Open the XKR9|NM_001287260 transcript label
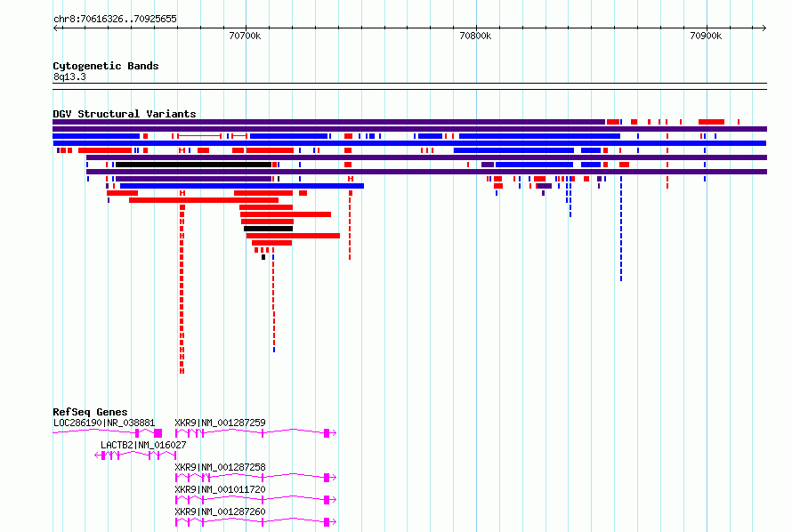 pyautogui.click(x=220, y=512)
